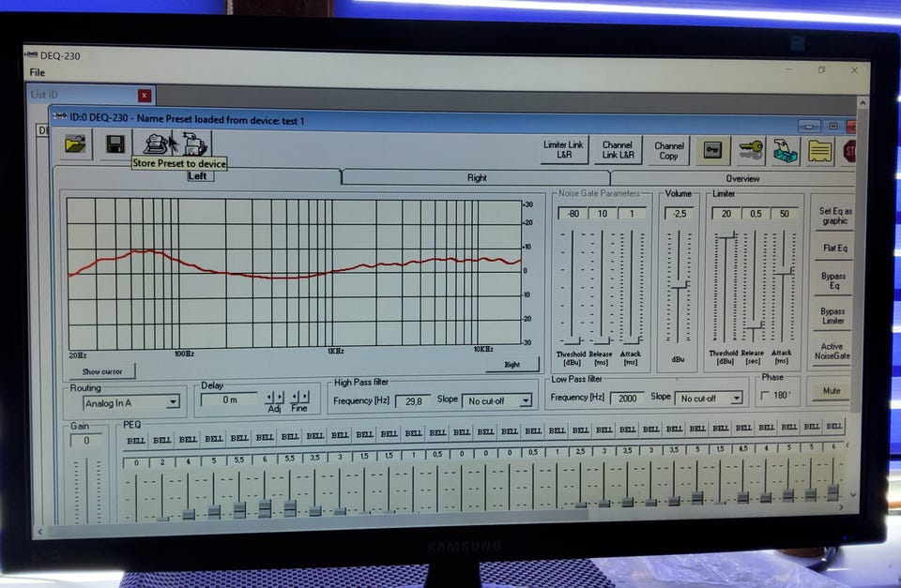The image size is (901, 588).
Task: Minimize the ID:0 DEQ-230 preset child window
Action: pos(808,127)
